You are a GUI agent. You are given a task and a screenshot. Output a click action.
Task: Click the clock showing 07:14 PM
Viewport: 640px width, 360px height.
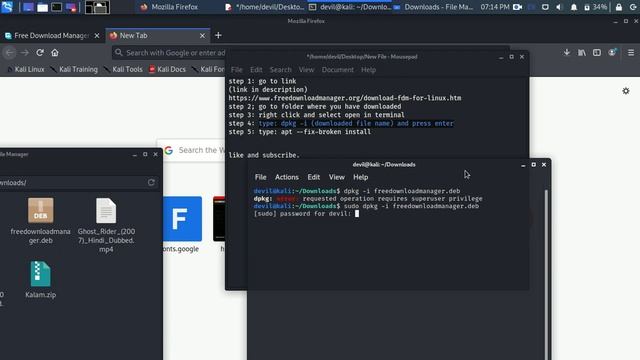pos(495,7)
